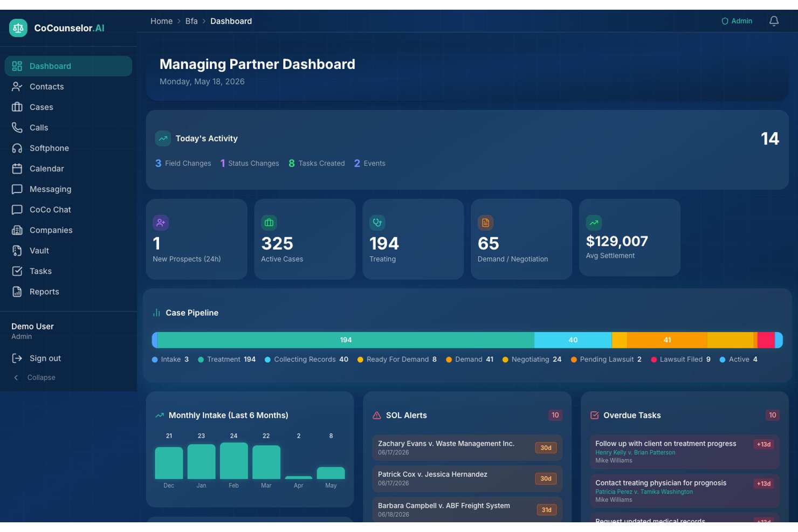Click the Active Cases briefcase icon
The image size is (798, 532).
pos(269,223)
